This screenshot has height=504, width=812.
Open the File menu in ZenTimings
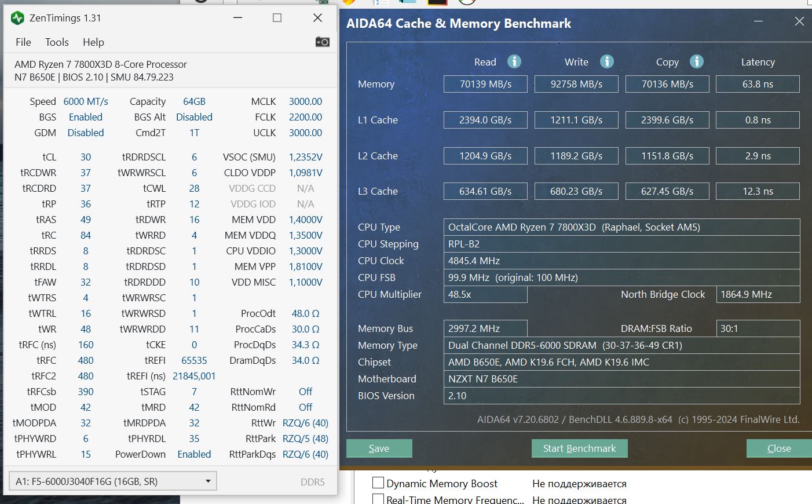coord(23,42)
